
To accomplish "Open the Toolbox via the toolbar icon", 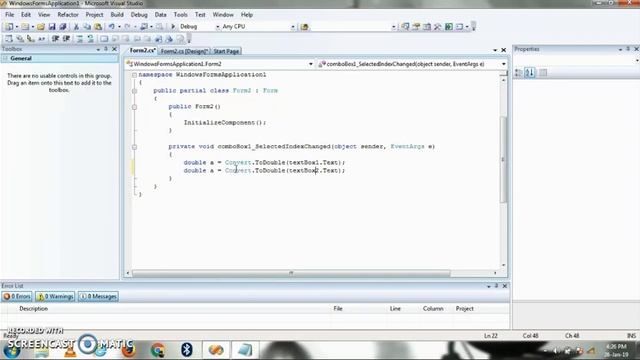I will 438,27.
